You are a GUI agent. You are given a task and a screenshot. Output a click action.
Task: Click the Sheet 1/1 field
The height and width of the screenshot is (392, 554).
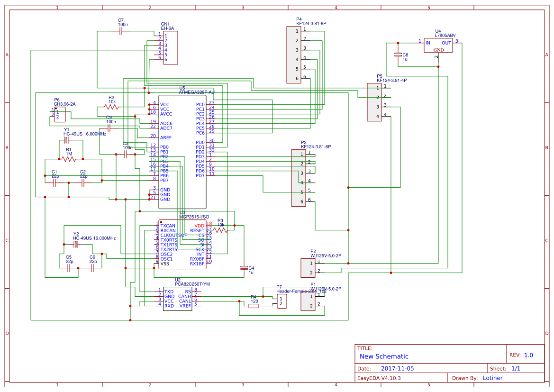[x=517, y=368]
